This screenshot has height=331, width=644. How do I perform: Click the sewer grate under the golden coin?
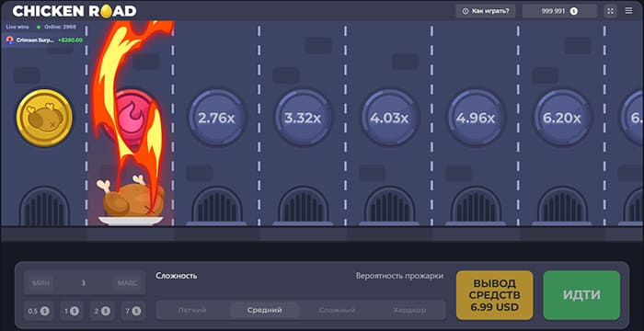tap(44, 206)
